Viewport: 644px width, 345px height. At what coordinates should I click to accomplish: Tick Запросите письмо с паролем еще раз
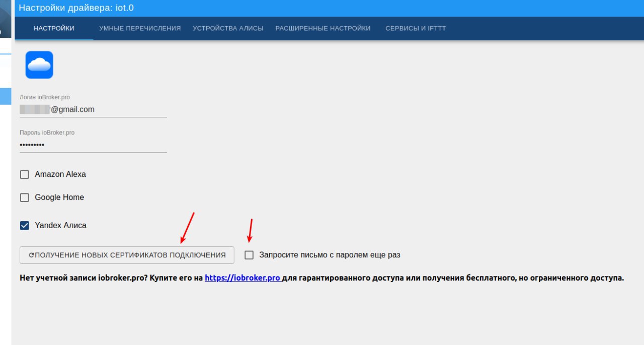[249, 255]
